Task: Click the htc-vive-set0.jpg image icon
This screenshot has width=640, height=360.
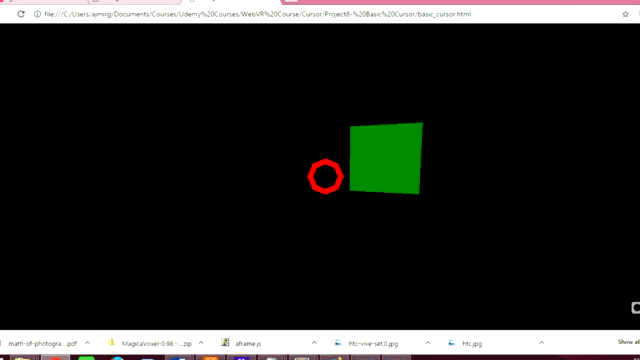Action: click(338, 343)
